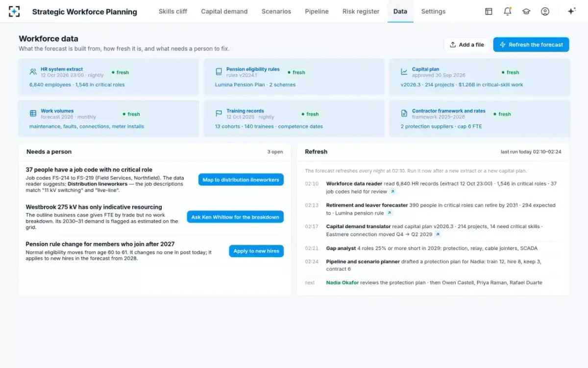Click Apply to new hires

tap(256, 251)
